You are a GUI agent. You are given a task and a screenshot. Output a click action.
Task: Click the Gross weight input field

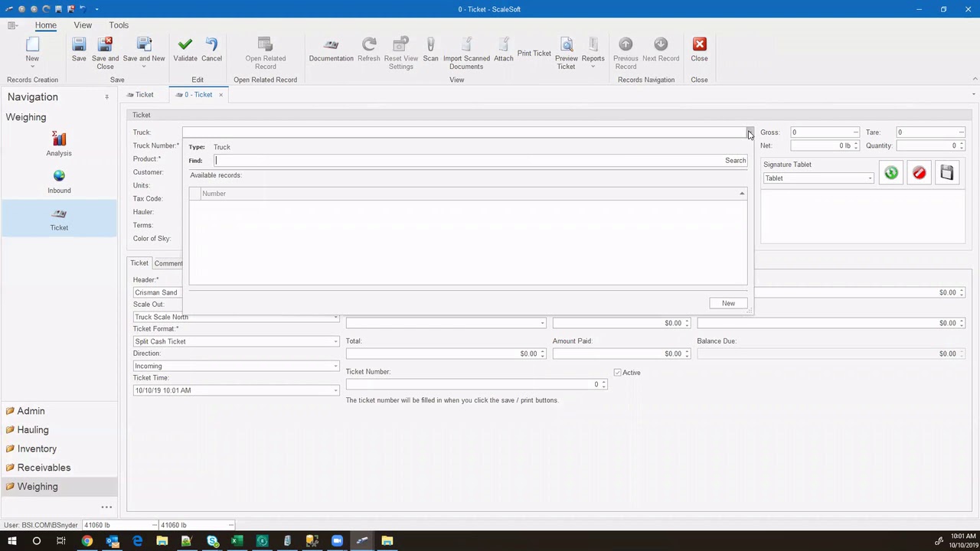pos(825,132)
